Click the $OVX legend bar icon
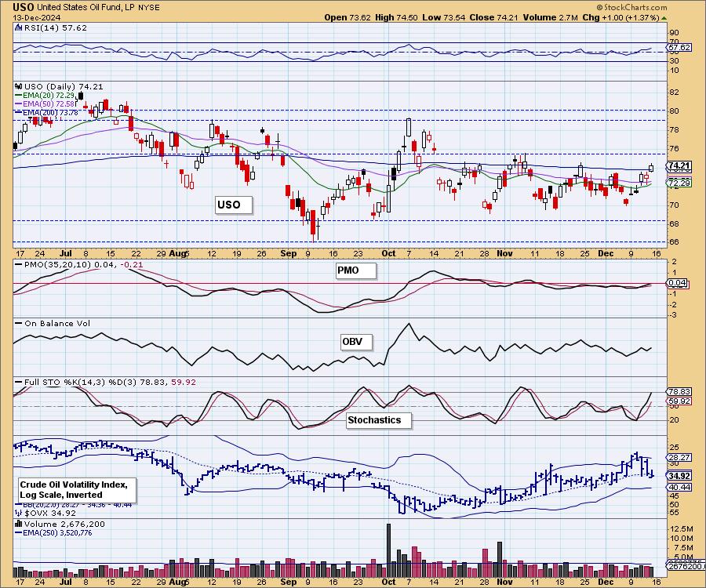This screenshot has height=588, width=706. (19, 513)
